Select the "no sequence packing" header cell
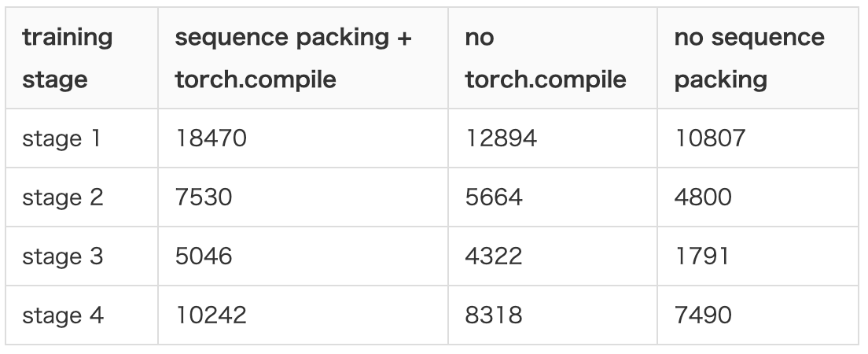Screen dimensions: 868x354 [748, 58]
